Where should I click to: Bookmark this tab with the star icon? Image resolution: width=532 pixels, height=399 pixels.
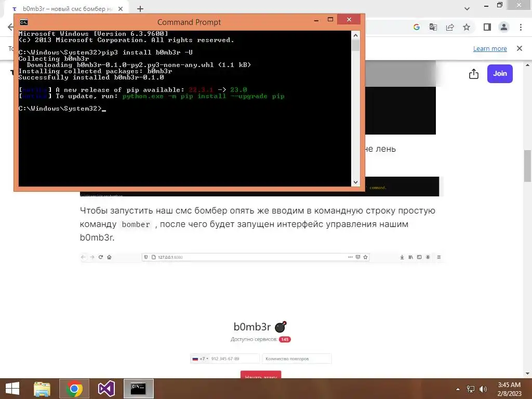pyautogui.click(x=467, y=27)
